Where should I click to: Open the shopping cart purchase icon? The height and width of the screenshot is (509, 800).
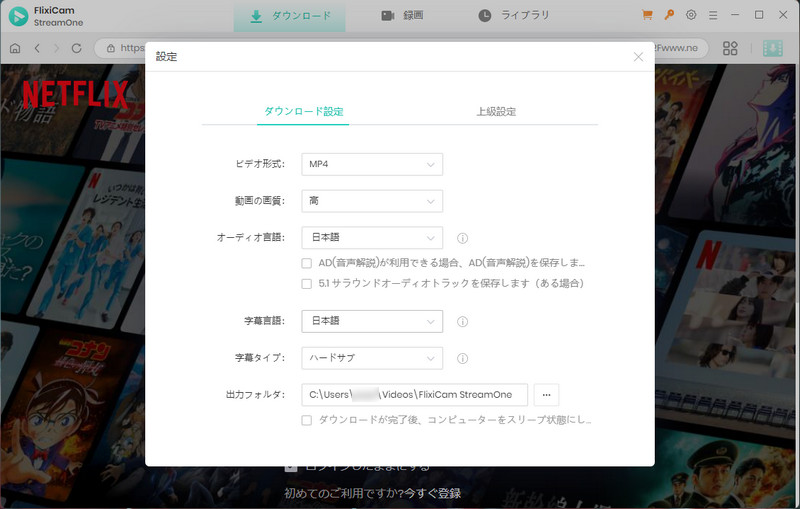647,15
